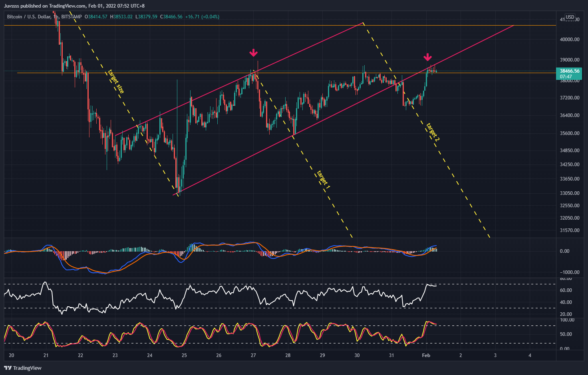Click the date label 29 on time axis
The width and height of the screenshot is (588, 375).
point(322,355)
